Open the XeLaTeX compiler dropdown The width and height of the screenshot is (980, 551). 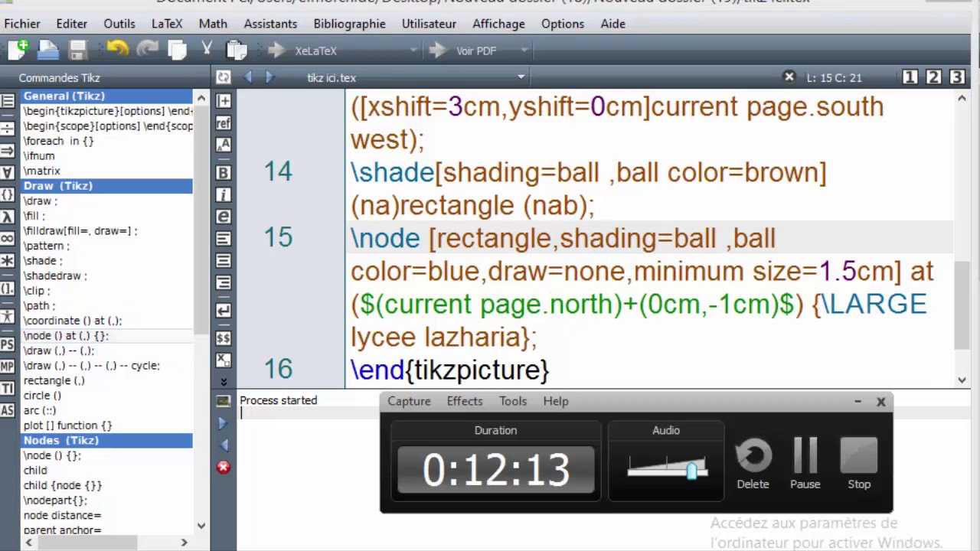[x=413, y=51]
